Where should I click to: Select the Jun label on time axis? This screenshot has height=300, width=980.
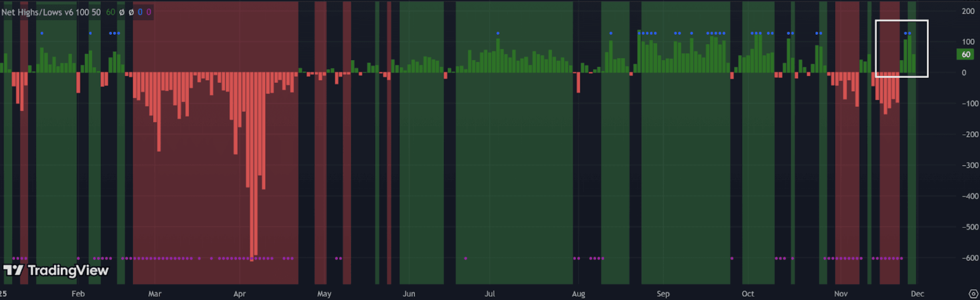point(409,294)
